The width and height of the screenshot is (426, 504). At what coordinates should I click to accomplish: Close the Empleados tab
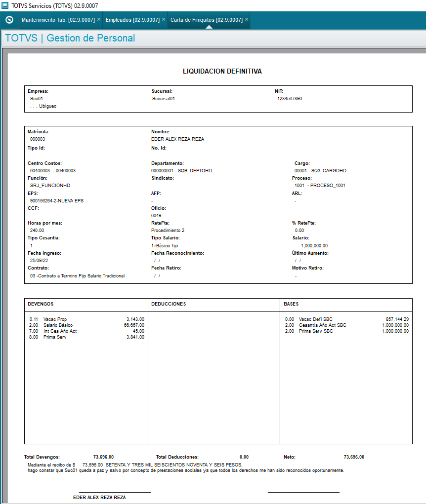(164, 20)
